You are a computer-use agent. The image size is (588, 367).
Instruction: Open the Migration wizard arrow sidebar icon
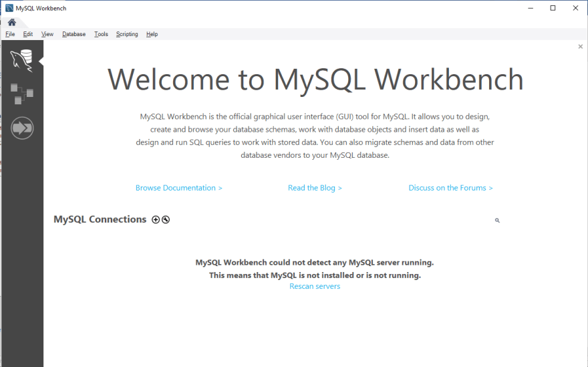coord(22,128)
